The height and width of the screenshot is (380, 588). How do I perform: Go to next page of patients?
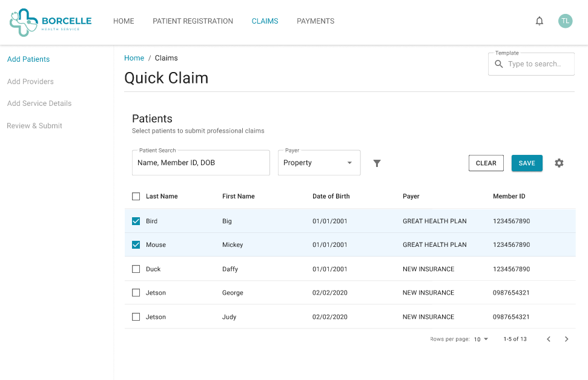[566, 339]
